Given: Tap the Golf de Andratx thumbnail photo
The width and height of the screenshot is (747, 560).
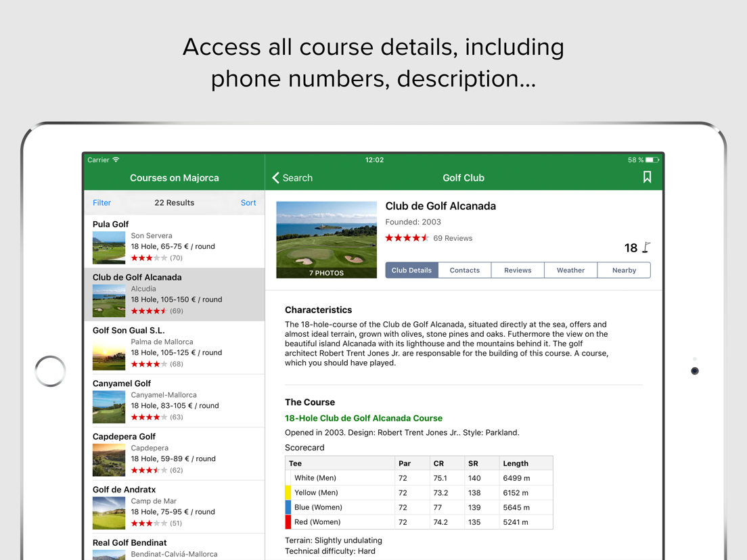Looking at the screenshot, I should point(109,513).
